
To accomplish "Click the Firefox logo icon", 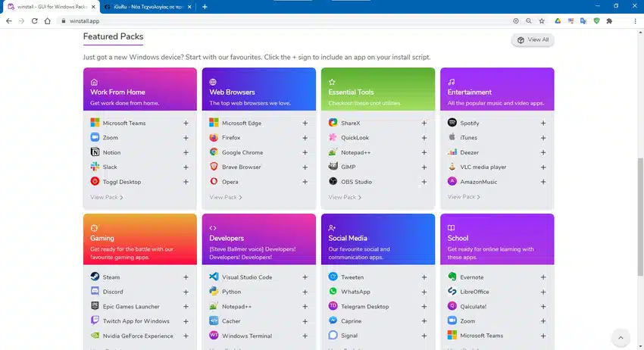I will click(x=214, y=137).
